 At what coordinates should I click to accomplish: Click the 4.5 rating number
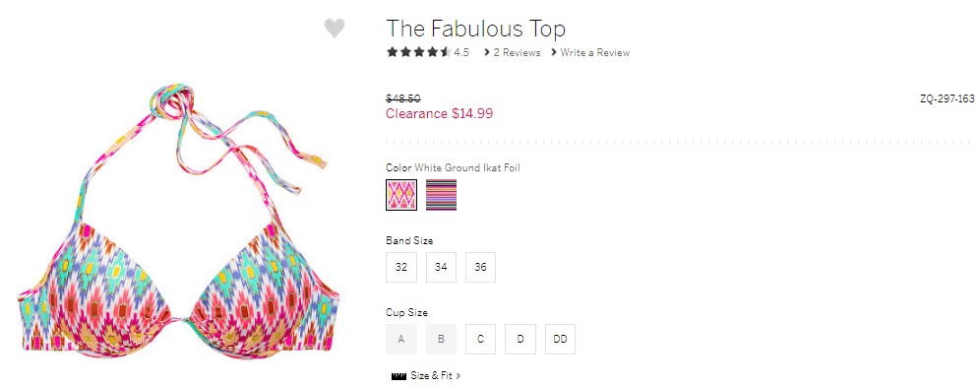461,52
